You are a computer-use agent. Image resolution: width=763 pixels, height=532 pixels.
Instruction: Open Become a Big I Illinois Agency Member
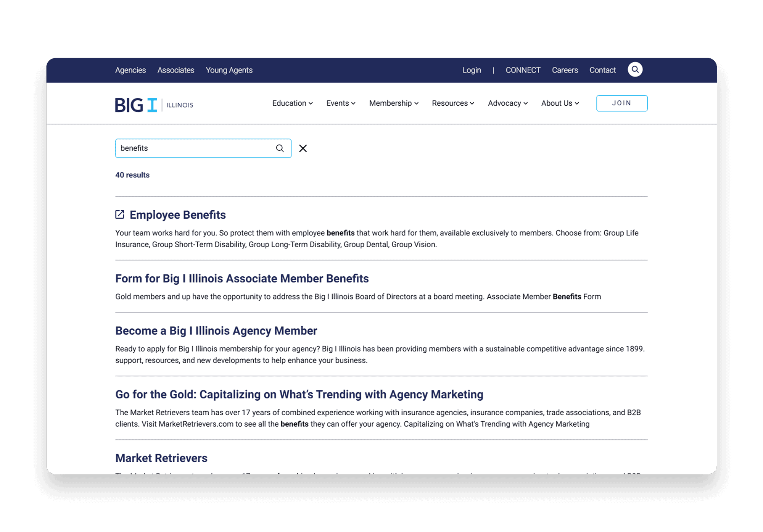(216, 331)
